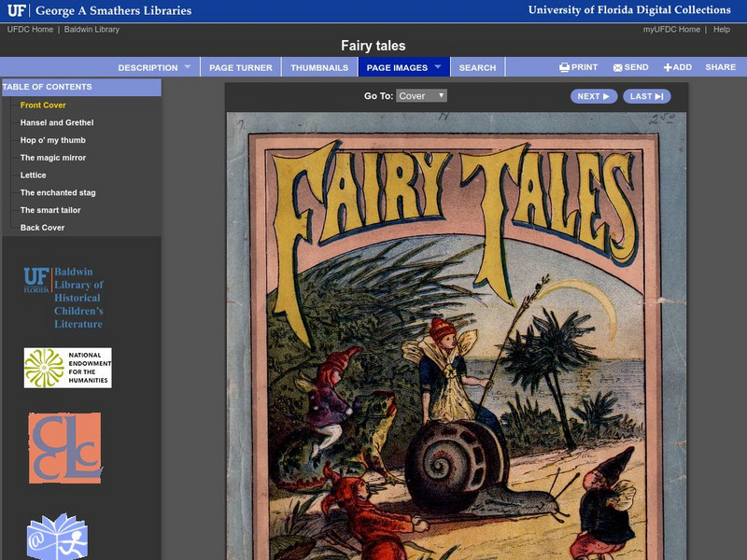
Task: Click the Send envelope icon
Action: pyautogui.click(x=618, y=68)
